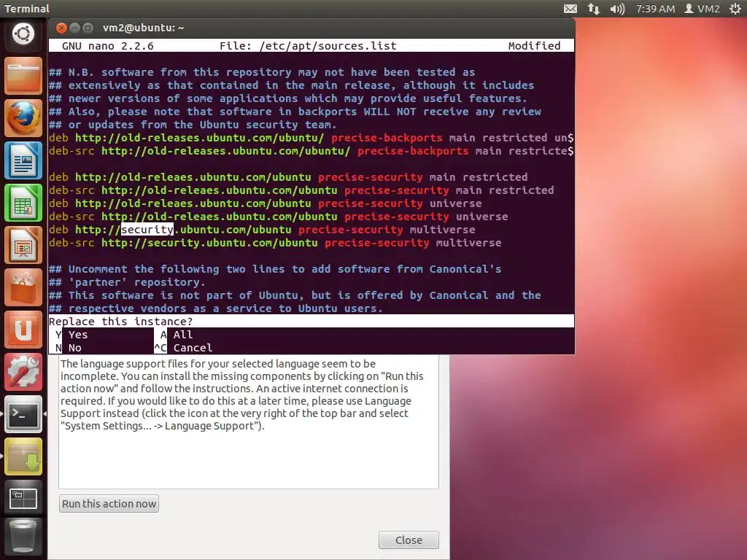Click the Terminal title in the top panel

(27, 9)
